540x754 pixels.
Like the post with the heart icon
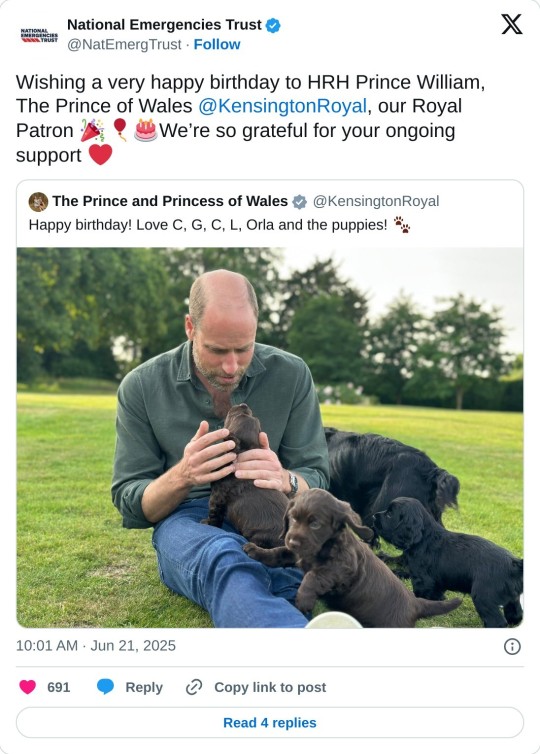[27, 687]
